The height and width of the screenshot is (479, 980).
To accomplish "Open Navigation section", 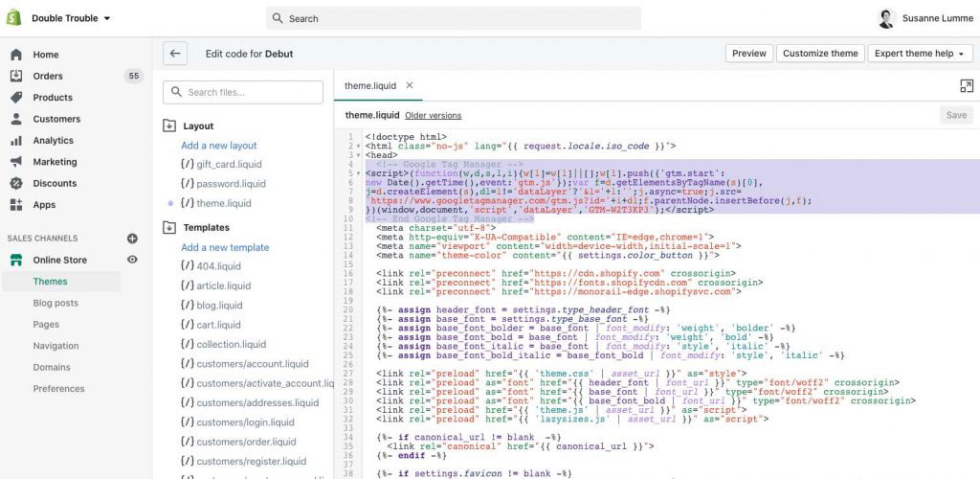I will pos(56,346).
